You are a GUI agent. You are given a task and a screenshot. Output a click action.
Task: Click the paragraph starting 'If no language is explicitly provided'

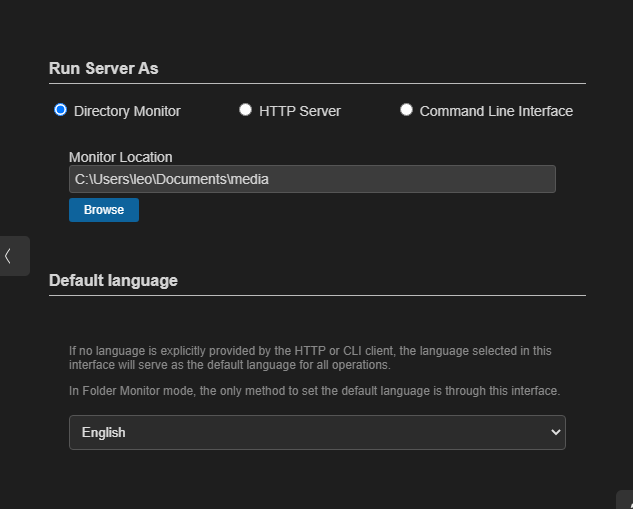point(310,358)
